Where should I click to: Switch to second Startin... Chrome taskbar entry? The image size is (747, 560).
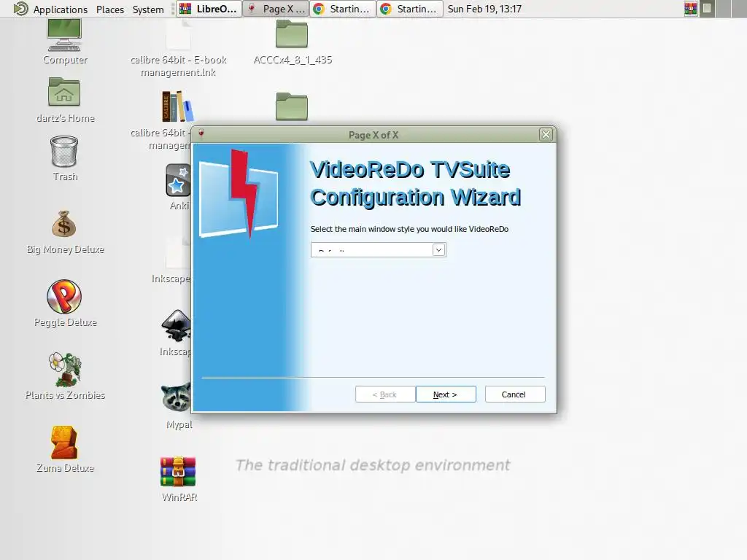410,9
